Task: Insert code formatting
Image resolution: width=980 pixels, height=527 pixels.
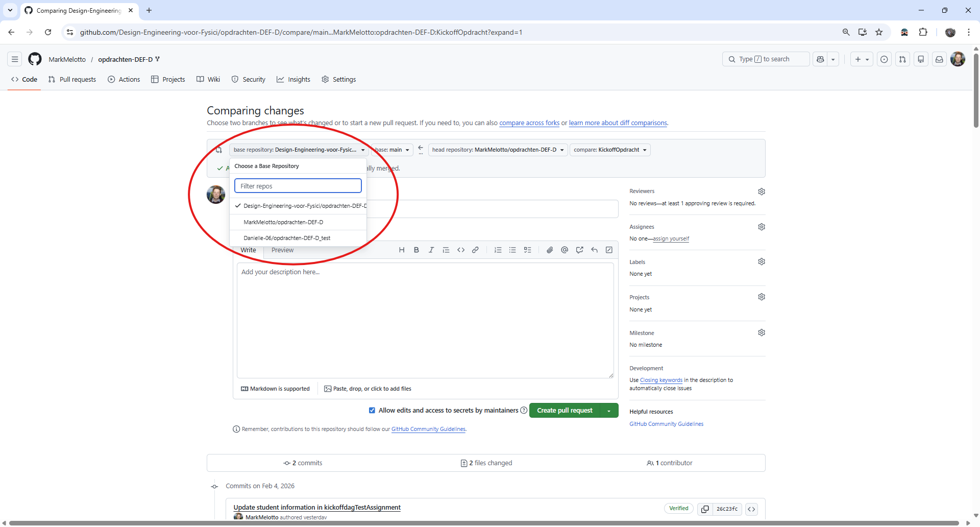Action: pos(461,250)
